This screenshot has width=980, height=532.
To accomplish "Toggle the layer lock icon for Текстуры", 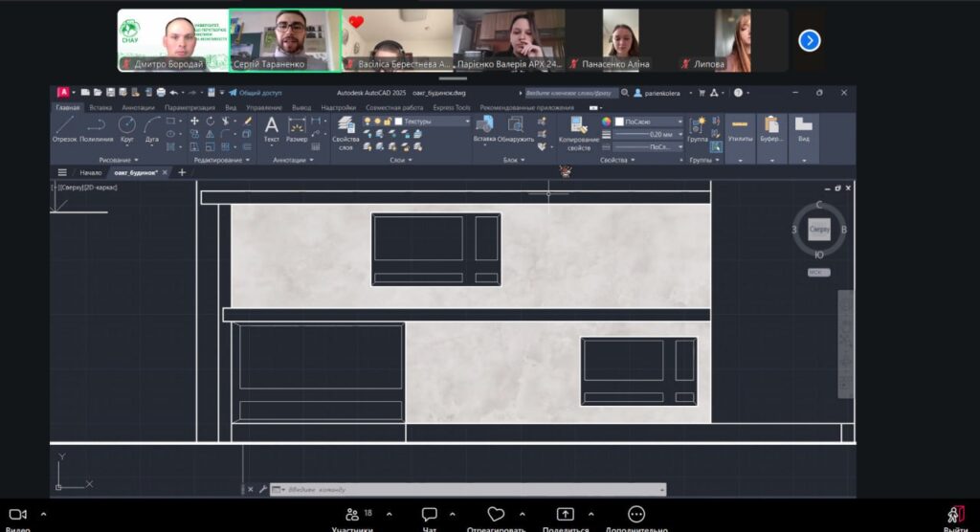I will point(389,122).
